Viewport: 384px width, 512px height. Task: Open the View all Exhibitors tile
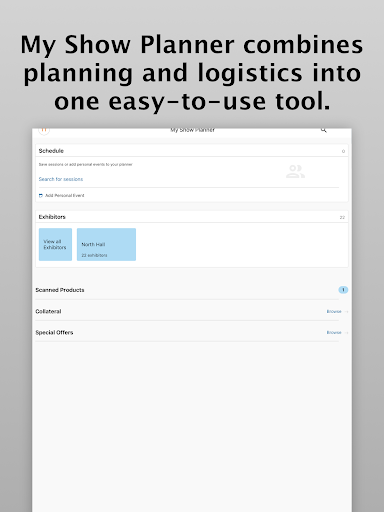tap(55, 244)
